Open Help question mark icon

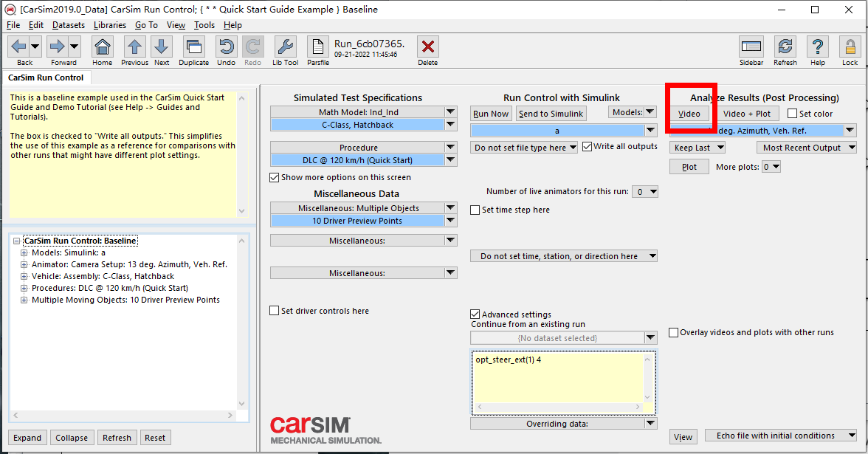coord(818,47)
